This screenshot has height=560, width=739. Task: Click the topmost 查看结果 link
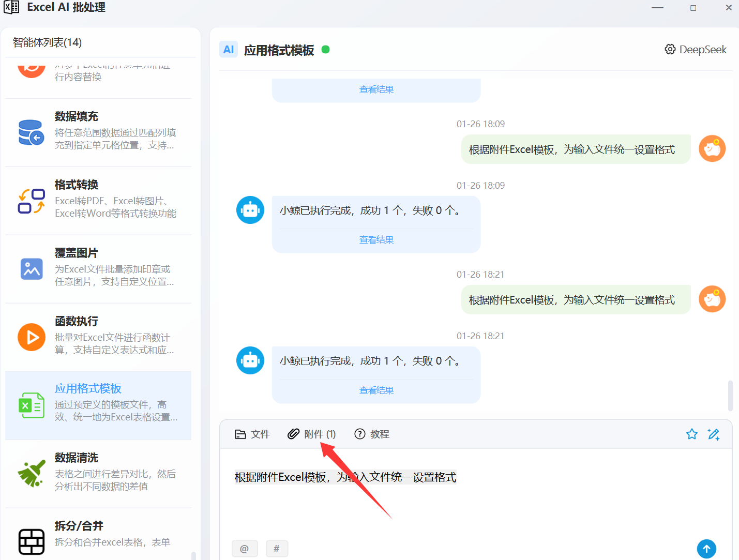[x=376, y=89]
